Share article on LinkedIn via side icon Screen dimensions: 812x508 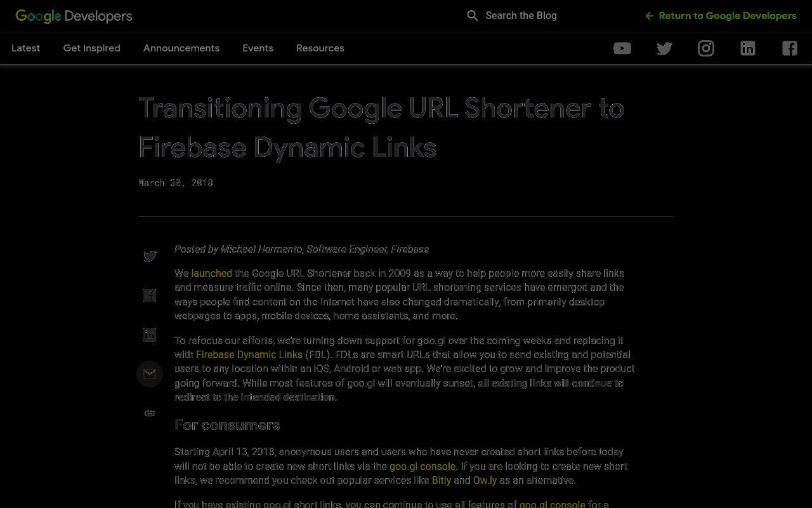point(150,335)
